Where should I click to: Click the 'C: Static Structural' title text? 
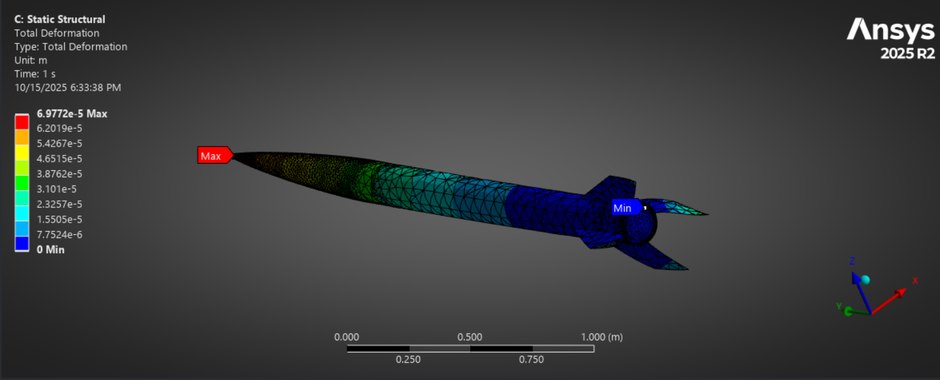pyautogui.click(x=59, y=19)
